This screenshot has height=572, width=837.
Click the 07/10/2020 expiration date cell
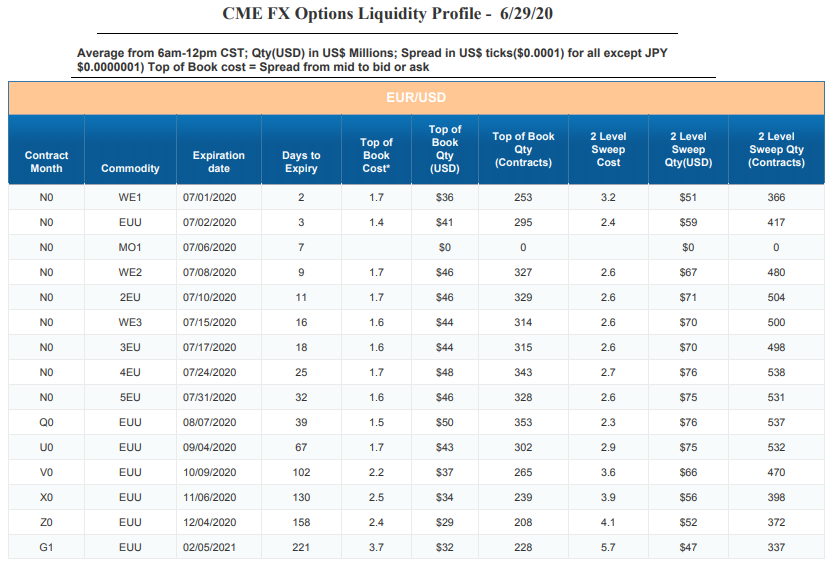pyautogui.click(x=210, y=297)
